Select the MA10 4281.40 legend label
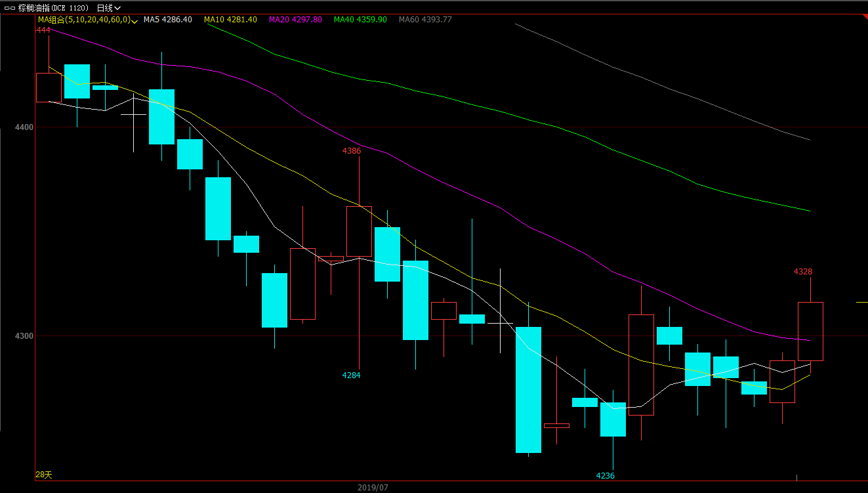This screenshot has width=868, height=493. 230,20
